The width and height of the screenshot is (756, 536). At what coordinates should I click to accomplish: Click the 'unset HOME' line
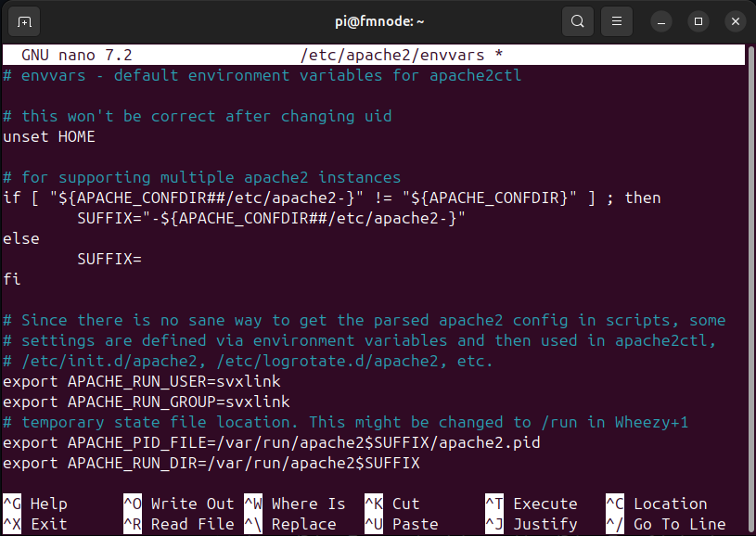[49, 136]
